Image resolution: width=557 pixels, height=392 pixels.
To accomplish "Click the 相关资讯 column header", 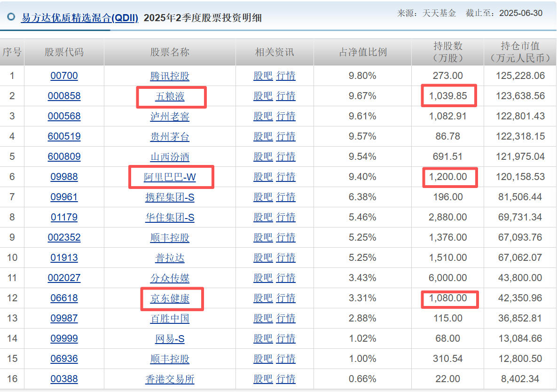I will 275,52.
